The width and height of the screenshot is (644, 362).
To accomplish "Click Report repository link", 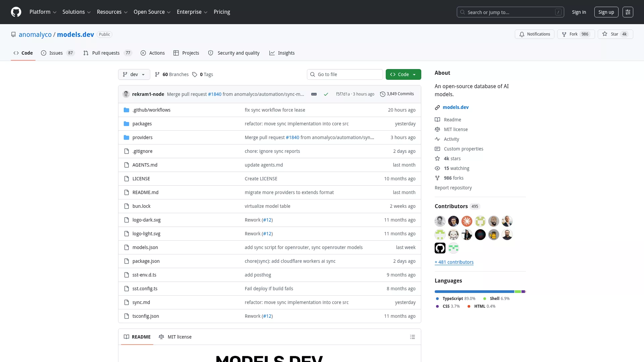I will click(453, 188).
